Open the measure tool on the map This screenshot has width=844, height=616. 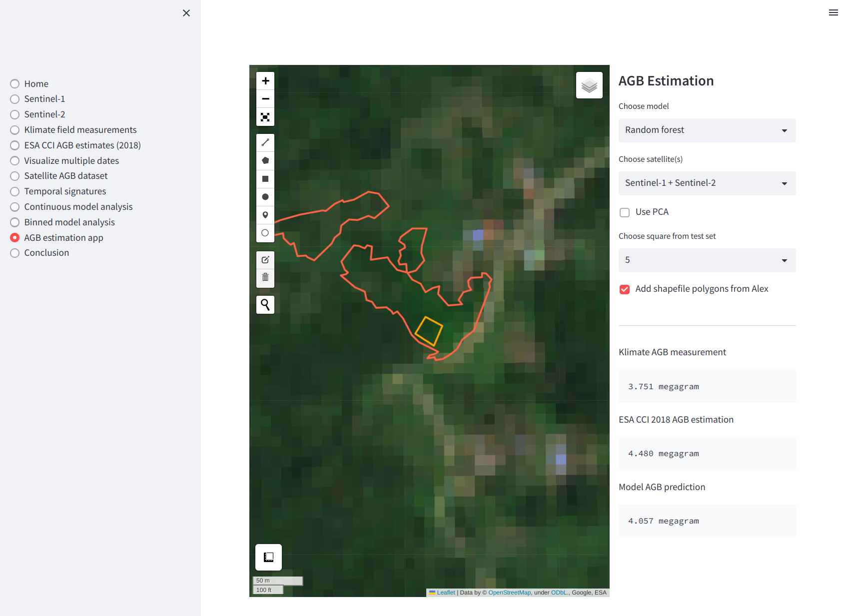268,557
